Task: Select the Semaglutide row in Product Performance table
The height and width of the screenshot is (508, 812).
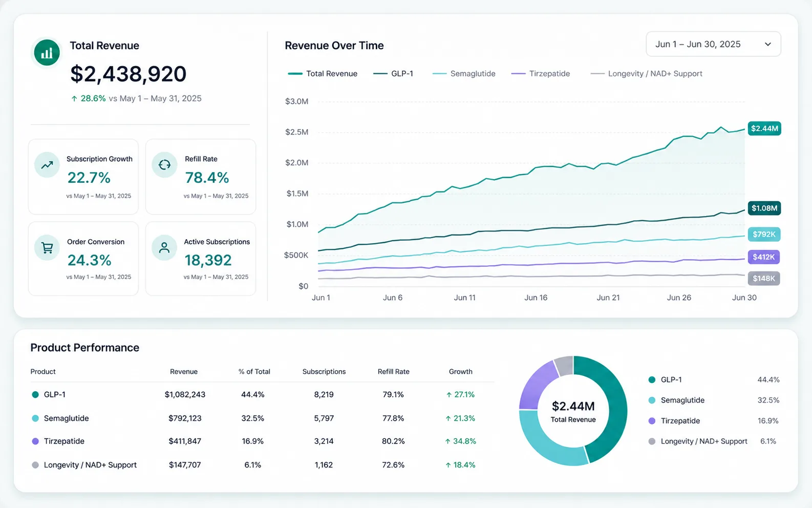Action: click(262, 418)
